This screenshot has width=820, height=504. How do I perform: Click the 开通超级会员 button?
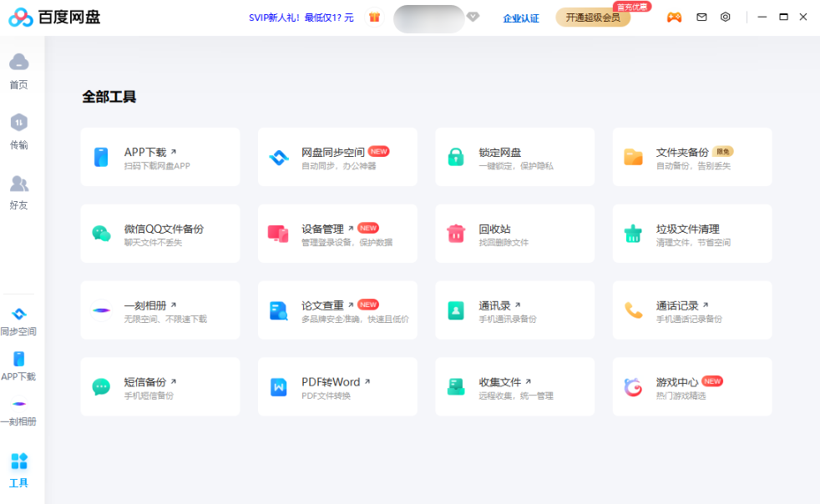(593, 18)
